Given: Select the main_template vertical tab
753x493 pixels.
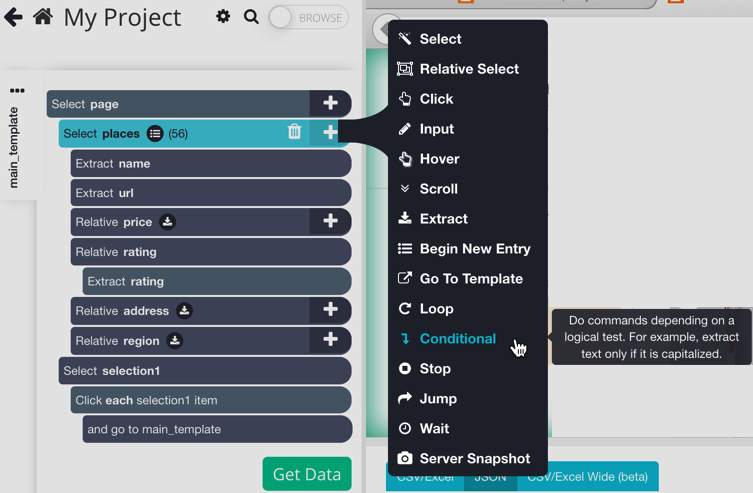Looking at the screenshot, I should pyautogui.click(x=14, y=148).
